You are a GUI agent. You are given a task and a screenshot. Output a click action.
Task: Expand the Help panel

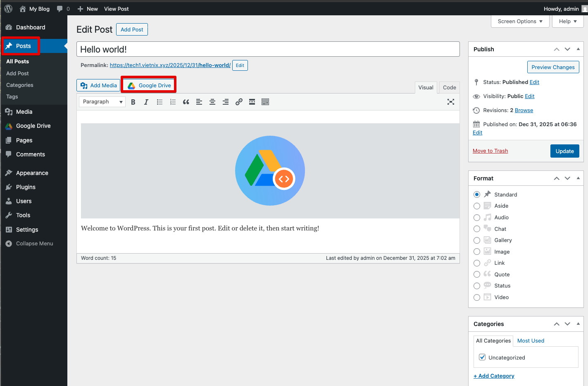click(568, 22)
